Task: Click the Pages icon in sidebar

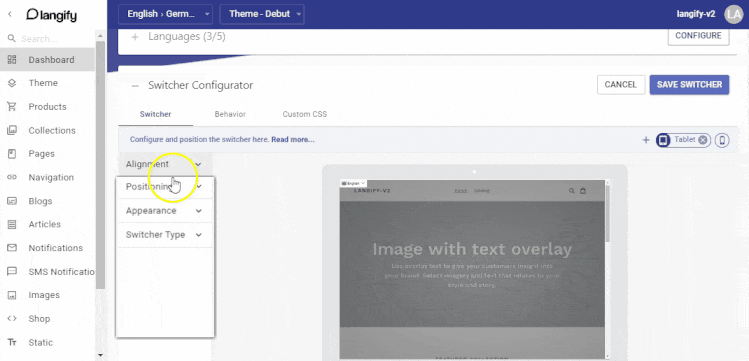Action: (12, 154)
